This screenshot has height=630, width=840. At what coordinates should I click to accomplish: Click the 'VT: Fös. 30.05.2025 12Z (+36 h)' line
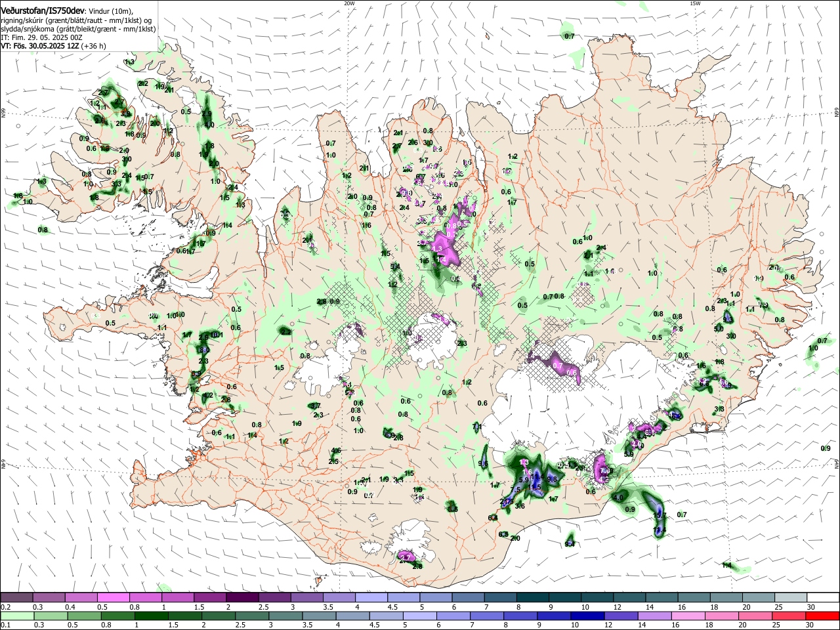pos(53,46)
